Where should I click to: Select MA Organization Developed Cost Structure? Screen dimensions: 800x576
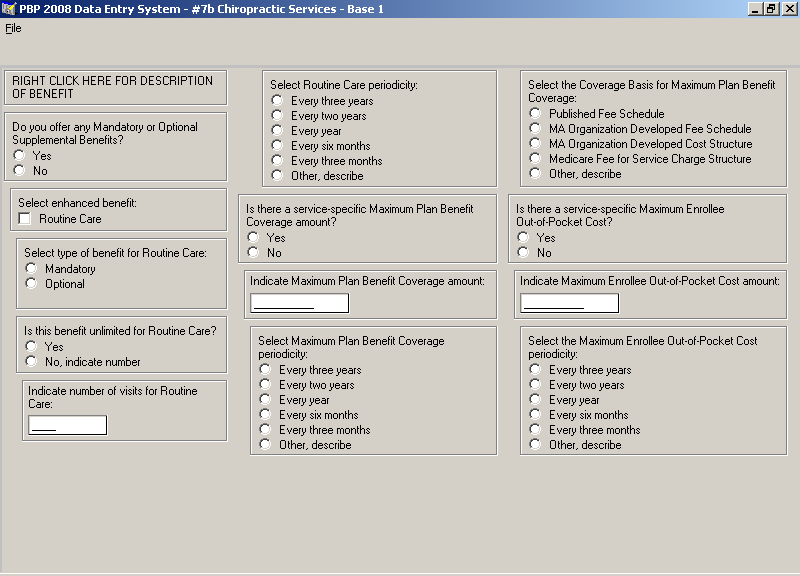click(535, 143)
